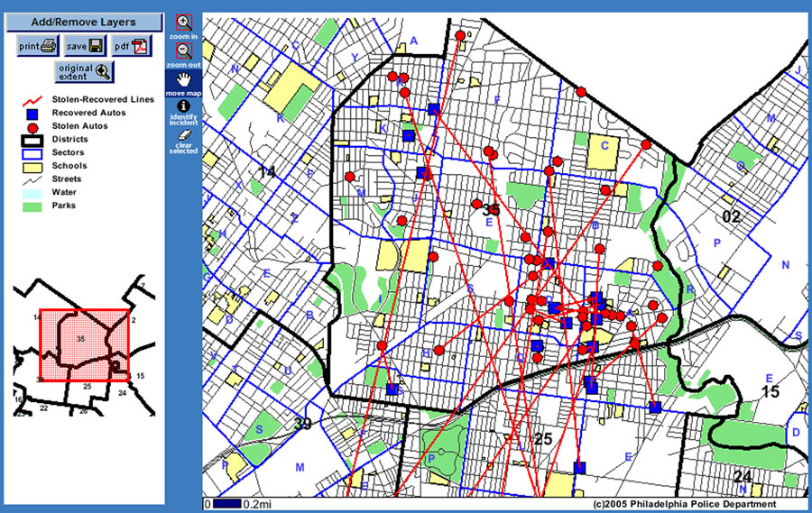This screenshot has height=513, width=812.
Task: Click the large yellow school block labeled C
Action: click(604, 151)
